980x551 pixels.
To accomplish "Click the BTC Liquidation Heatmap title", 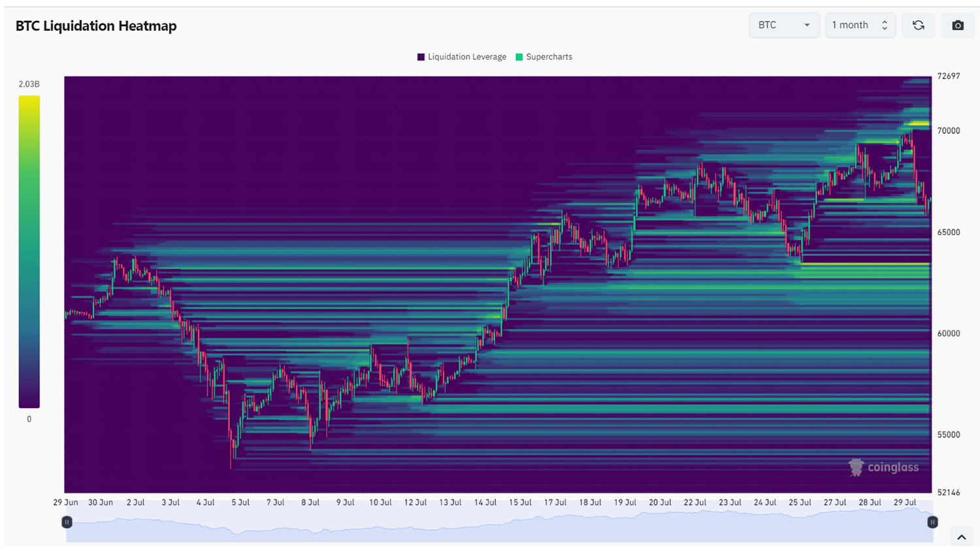I will [x=96, y=26].
